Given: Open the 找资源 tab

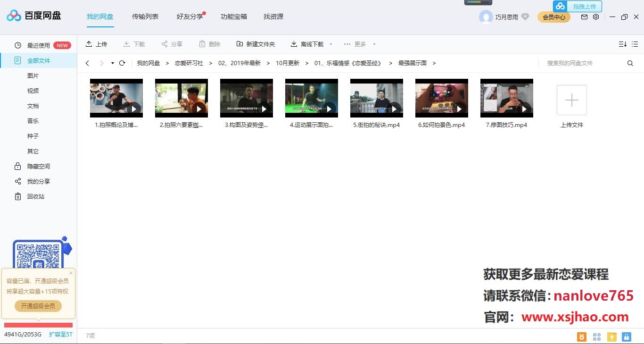Looking at the screenshot, I should pos(273,17).
